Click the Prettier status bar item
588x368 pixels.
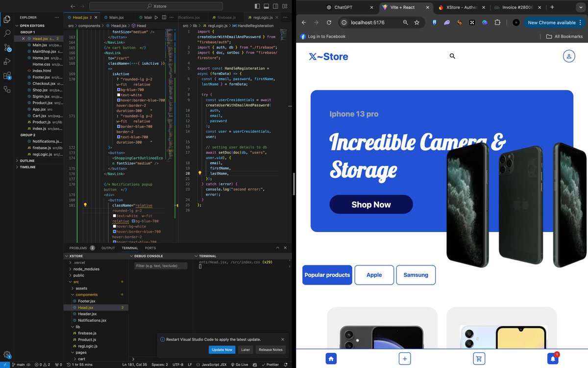(x=271, y=365)
